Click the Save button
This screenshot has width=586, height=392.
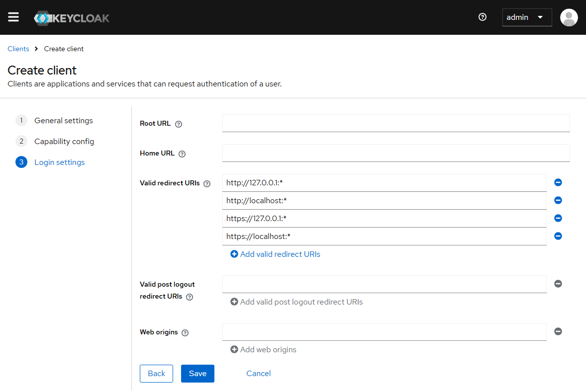click(x=197, y=374)
